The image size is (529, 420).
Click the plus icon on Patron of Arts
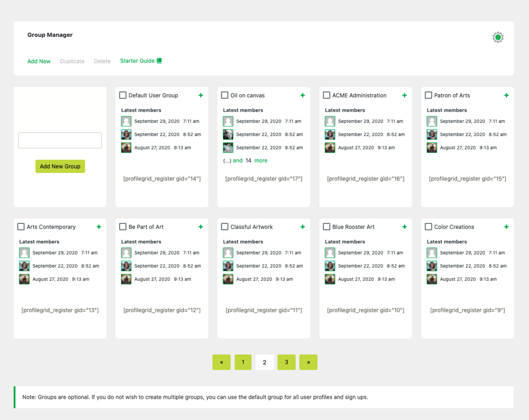coord(506,95)
